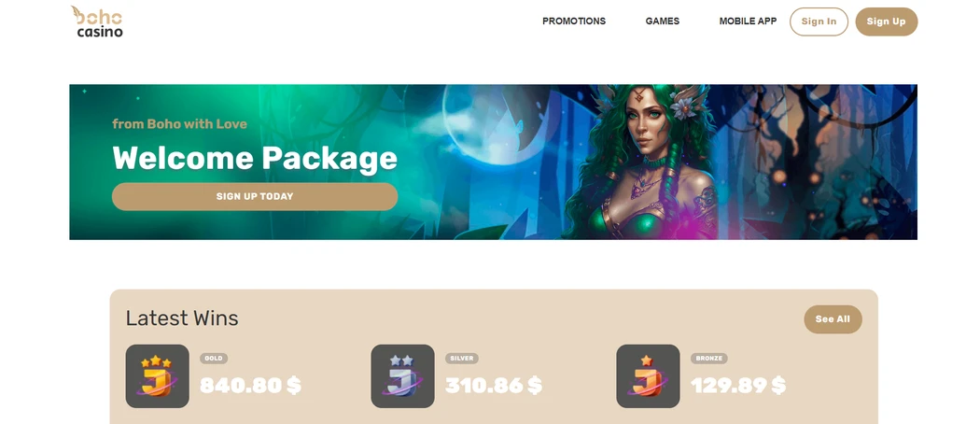
Task: Open the MOBILE APP menu item
Action: click(x=748, y=21)
